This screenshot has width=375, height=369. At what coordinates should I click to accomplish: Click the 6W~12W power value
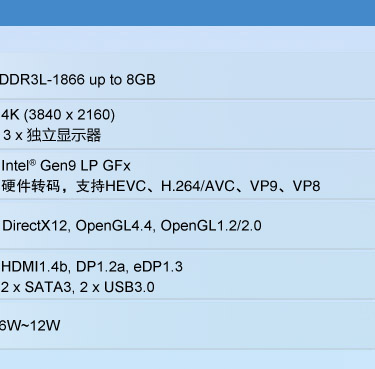pos(30,325)
